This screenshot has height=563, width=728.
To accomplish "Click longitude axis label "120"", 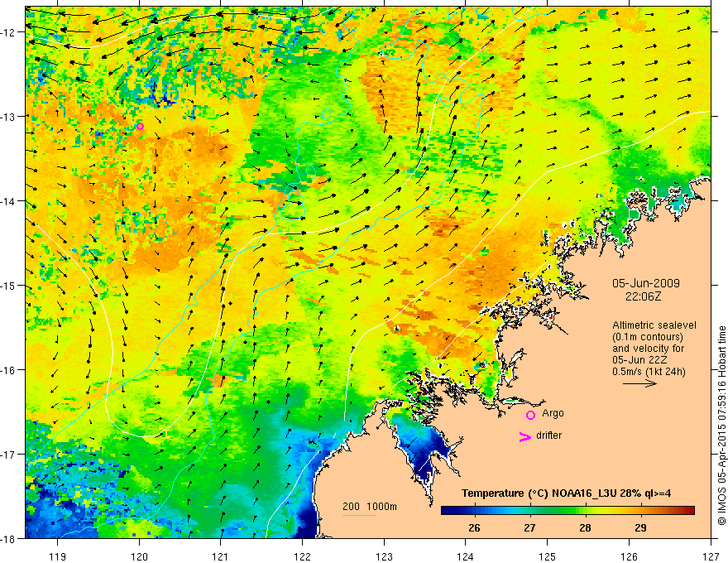I will tap(139, 556).
